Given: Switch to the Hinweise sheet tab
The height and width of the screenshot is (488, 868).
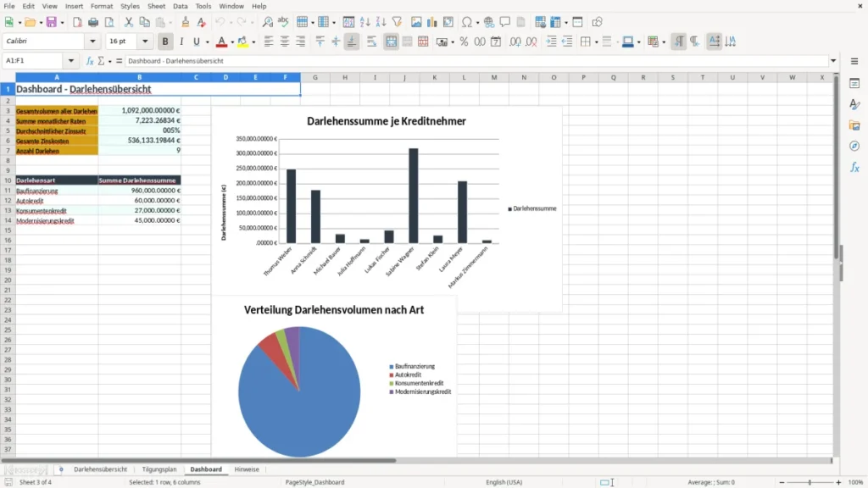Looking at the screenshot, I should 247,469.
